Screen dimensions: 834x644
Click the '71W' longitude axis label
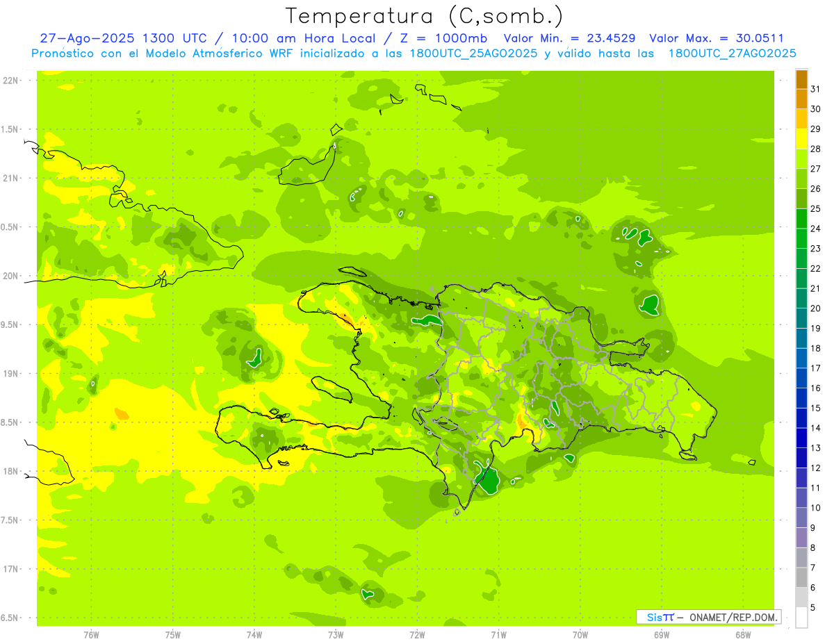coord(498,634)
